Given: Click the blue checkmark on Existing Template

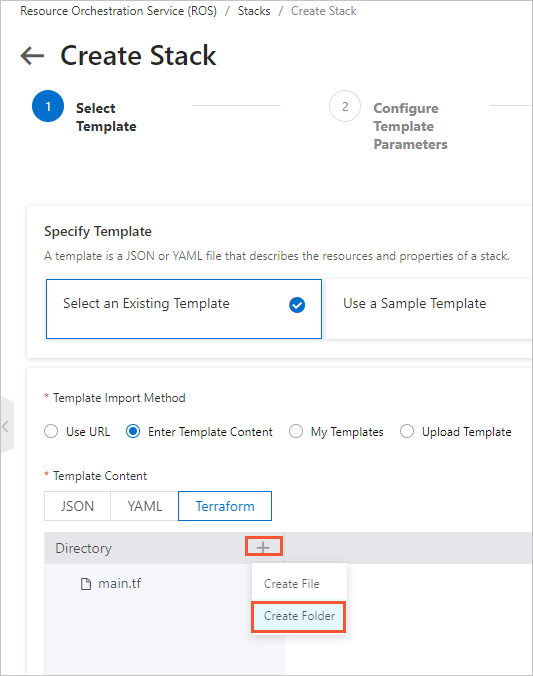Looking at the screenshot, I should 297,305.
